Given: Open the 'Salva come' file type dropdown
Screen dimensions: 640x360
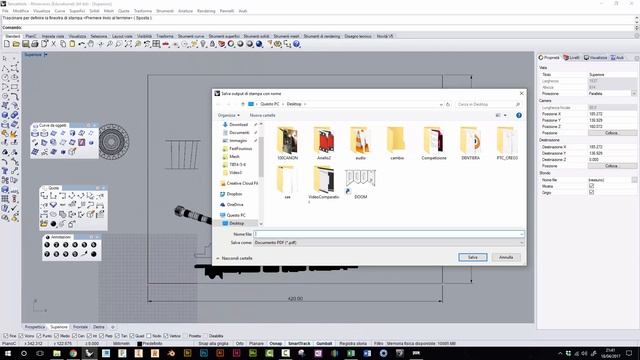Looking at the screenshot, I should [389, 242].
